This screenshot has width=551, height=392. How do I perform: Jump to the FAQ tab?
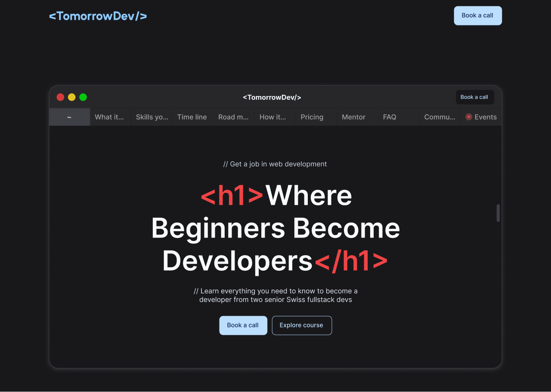tap(390, 117)
